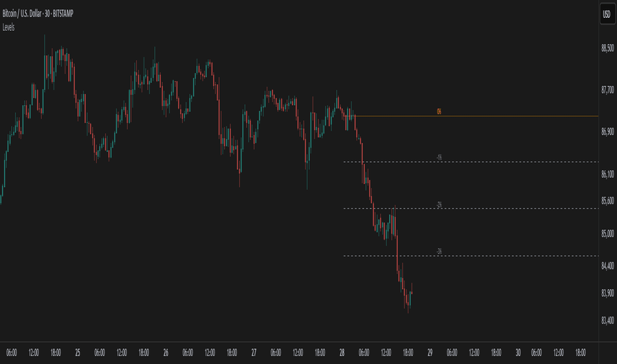Click the 86,100 price axis label
617x364 pixels.
608,174
